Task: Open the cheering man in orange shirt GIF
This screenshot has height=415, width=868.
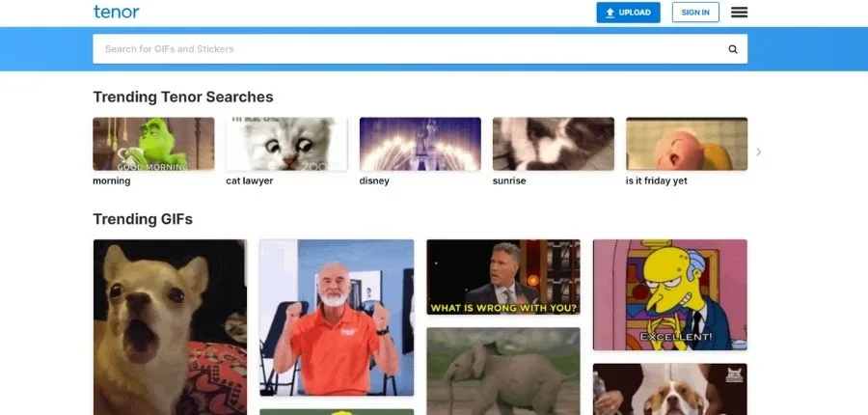Action: (337, 318)
